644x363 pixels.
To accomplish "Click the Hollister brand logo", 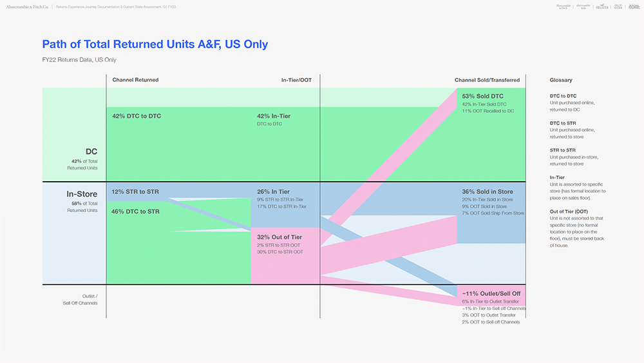I will [602, 6].
